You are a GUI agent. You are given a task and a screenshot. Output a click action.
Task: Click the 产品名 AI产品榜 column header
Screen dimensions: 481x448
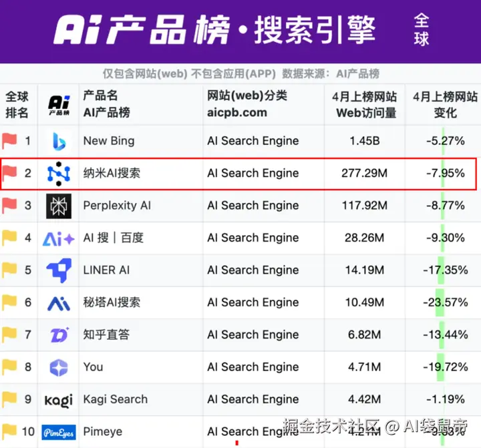click(x=107, y=104)
